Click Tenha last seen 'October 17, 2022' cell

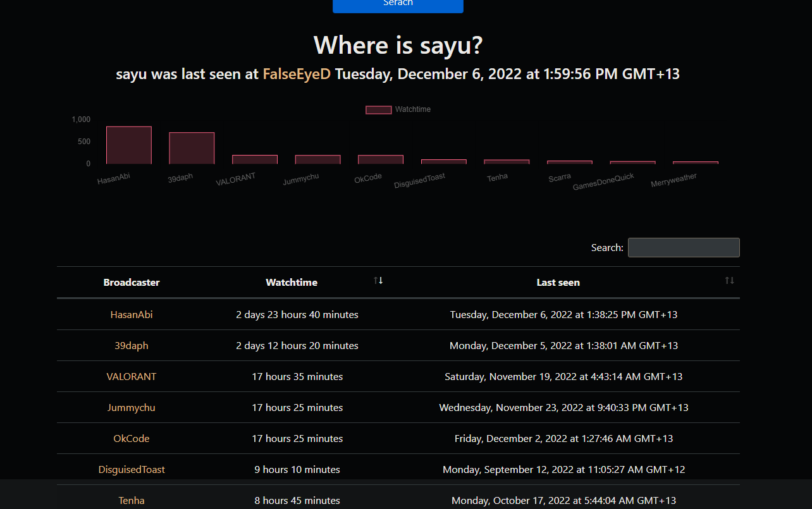[x=563, y=500]
